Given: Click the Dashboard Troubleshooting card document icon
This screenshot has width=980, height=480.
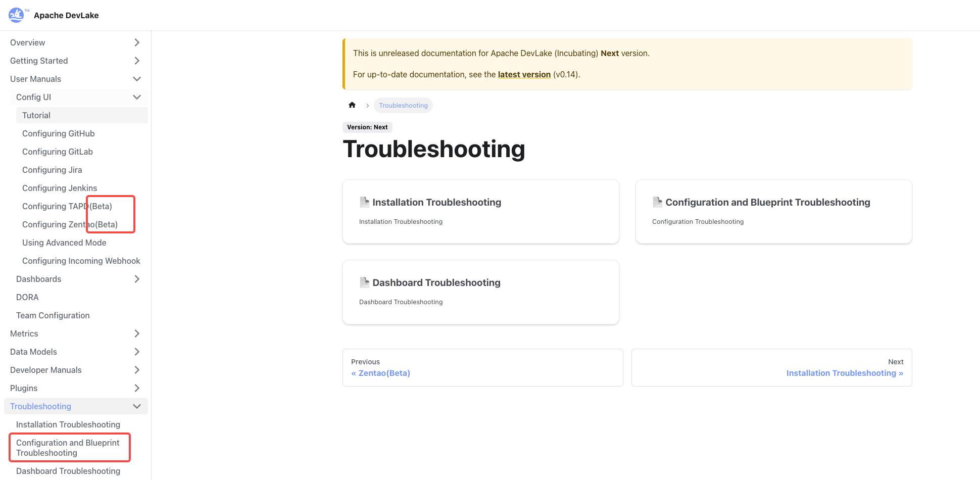Looking at the screenshot, I should tap(364, 282).
